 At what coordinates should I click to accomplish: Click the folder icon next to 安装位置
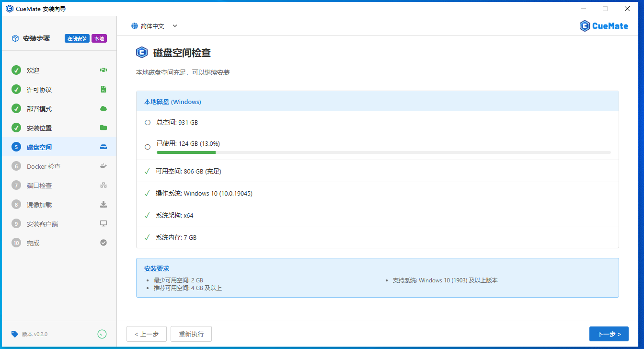[103, 128]
